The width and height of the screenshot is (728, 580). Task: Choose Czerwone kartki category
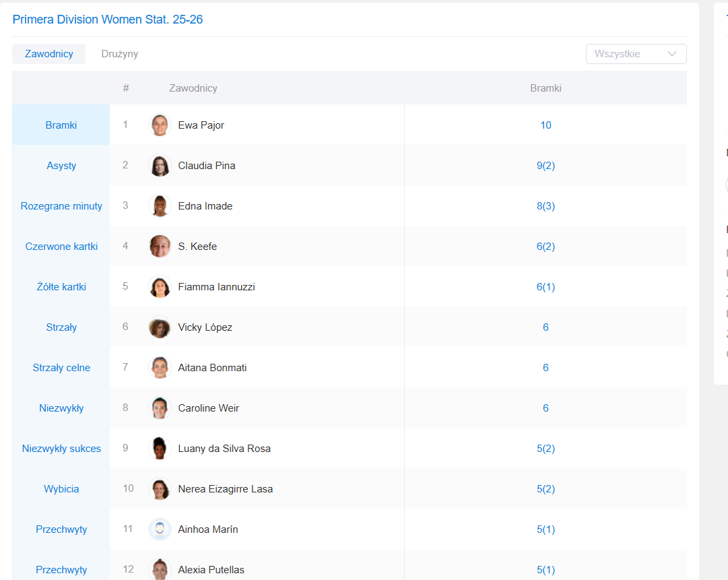[x=61, y=247]
